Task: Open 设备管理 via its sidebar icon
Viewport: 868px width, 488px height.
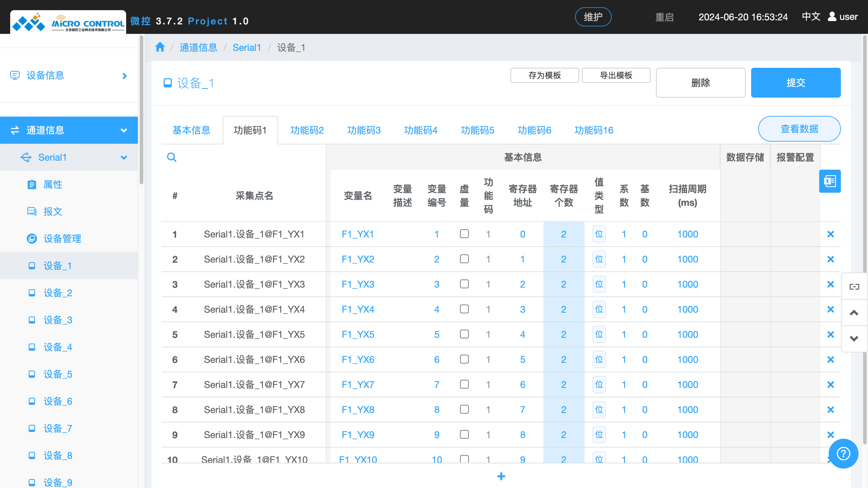Action: (32, 238)
